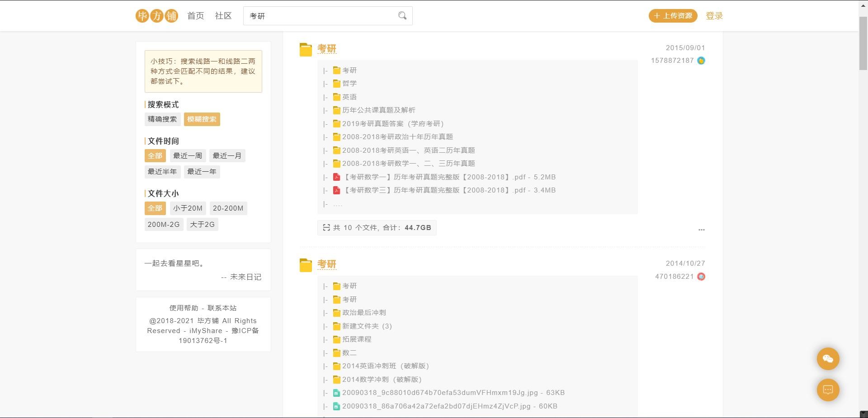The width and height of the screenshot is (868, 418).
Task: Expand the three-dot more menu of first result
Action: click(x=701, y=230)
